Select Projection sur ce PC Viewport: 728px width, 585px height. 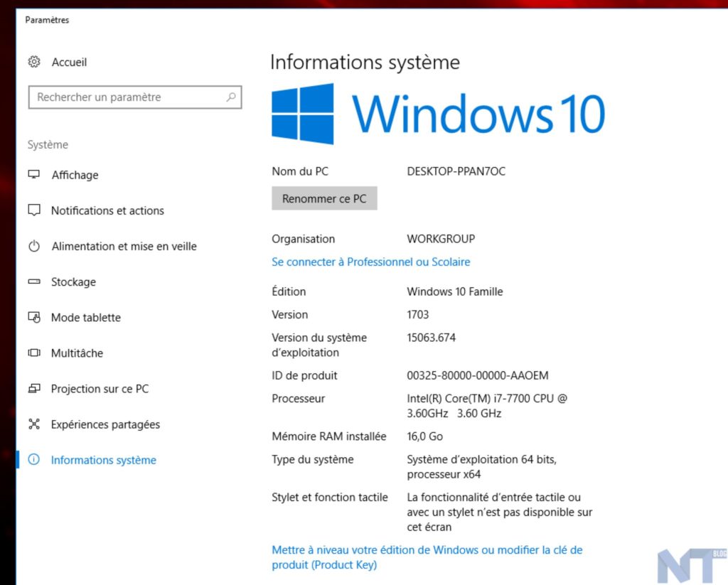(x=100, y=389)
